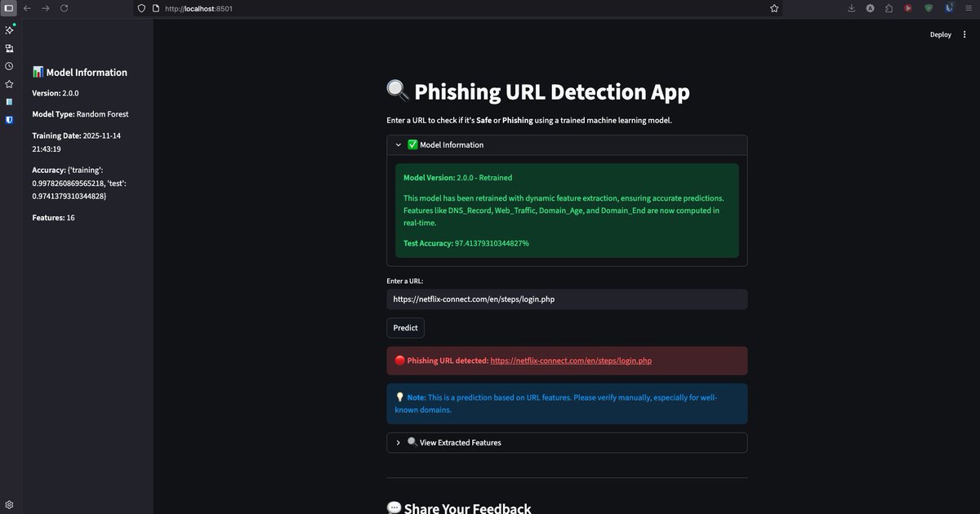
Task: Click the localhost:8501 address bar
Action: point(457,7)
